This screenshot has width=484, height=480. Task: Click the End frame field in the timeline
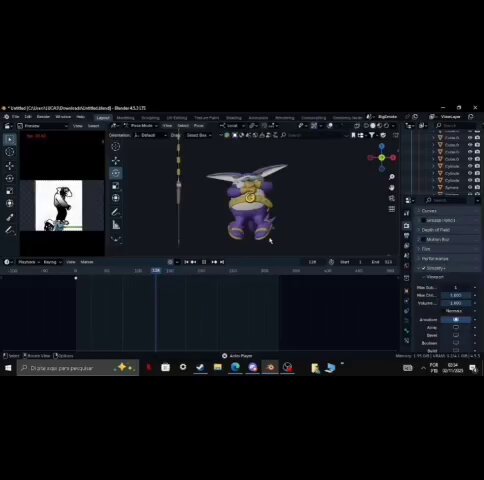tap(382, 262)
